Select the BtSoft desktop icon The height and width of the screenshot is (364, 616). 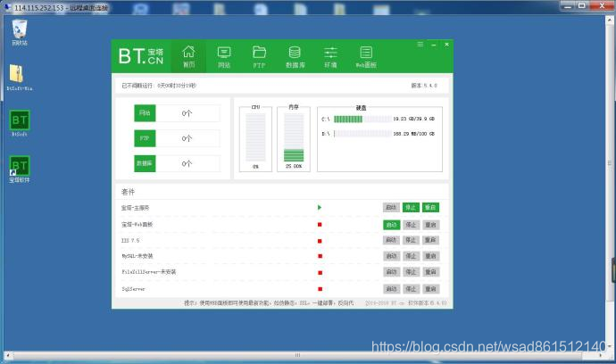click(20, 123)
